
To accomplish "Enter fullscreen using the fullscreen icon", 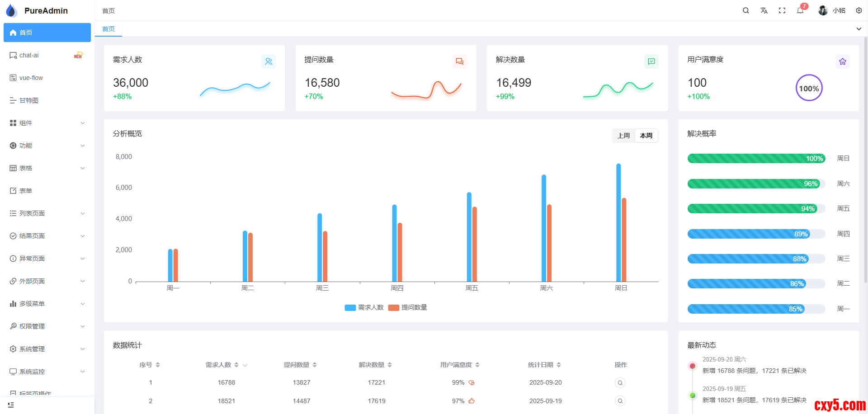I will pyautogui.click(x=782, y=10).
